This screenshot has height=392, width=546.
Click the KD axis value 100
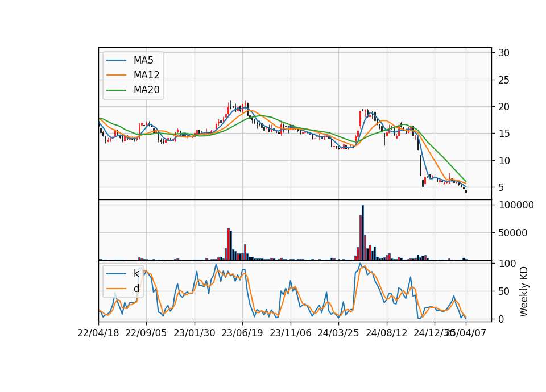click(507, 264)
